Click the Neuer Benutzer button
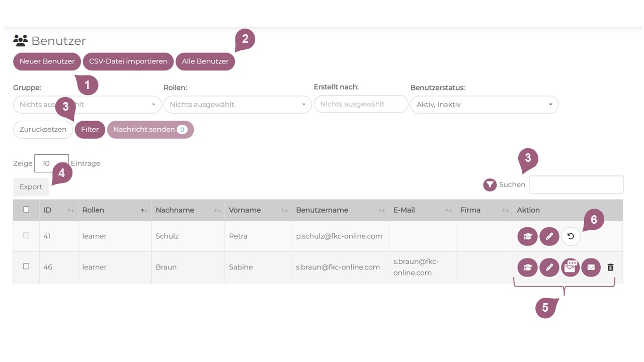This screenshot has height=362, width=644. (47, 61)
